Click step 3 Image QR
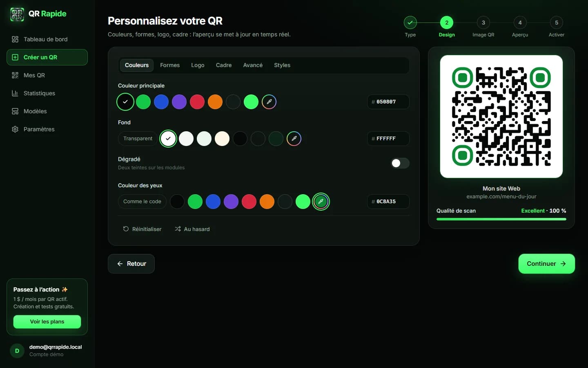The height and width of the screenshot is (368, 588). point(483,27)
